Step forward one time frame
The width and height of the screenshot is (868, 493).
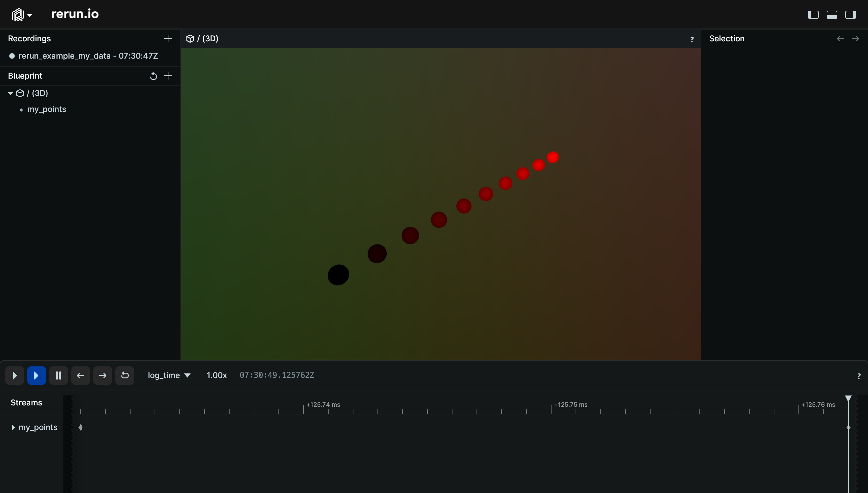pyautogui.click(x=103, y=375)
